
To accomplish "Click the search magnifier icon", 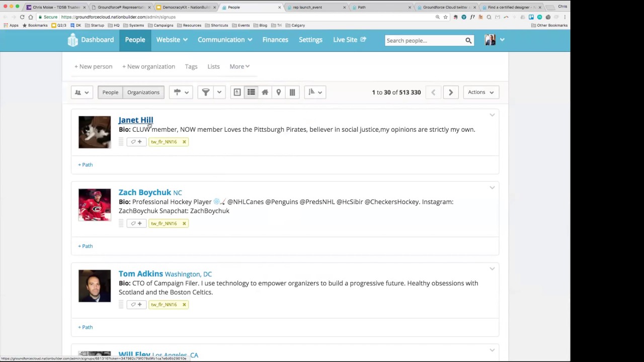I will tap(468, 40).
